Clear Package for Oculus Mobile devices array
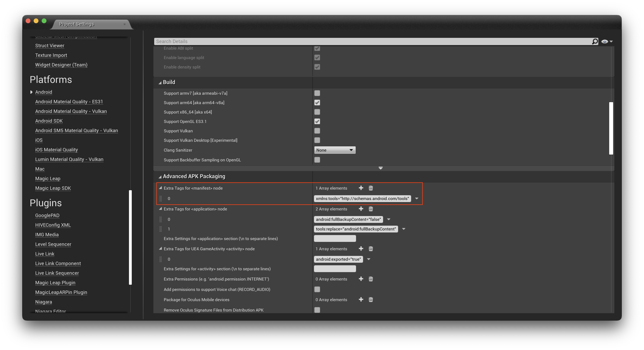Viewport: 644px width, 350px height. pos(371,300)
